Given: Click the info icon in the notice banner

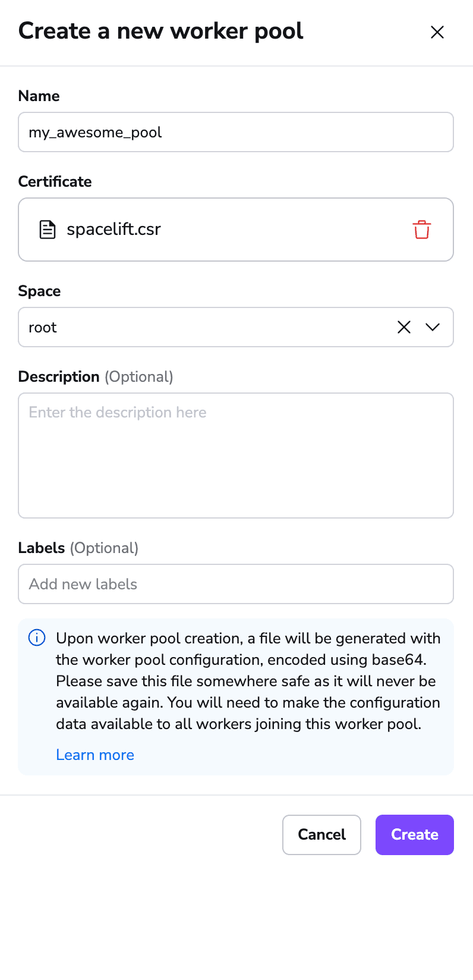Looking at the screenshot, I should click(x=36, y=637).
